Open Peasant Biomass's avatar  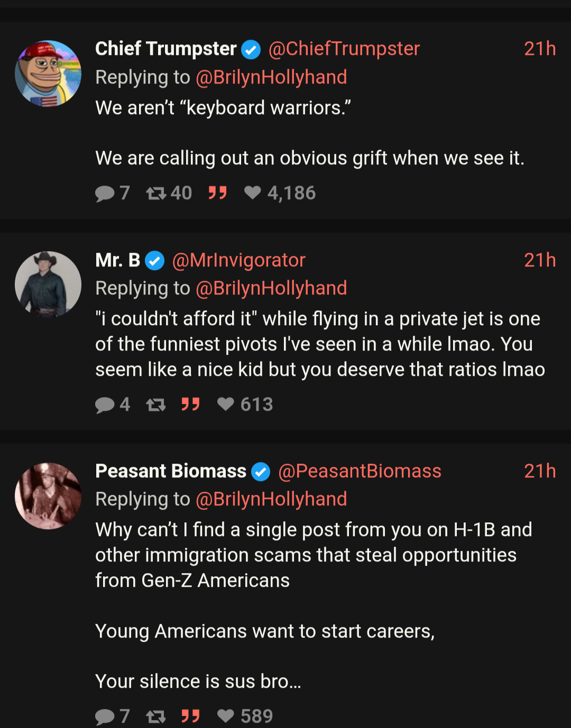[x=48, y=496]
